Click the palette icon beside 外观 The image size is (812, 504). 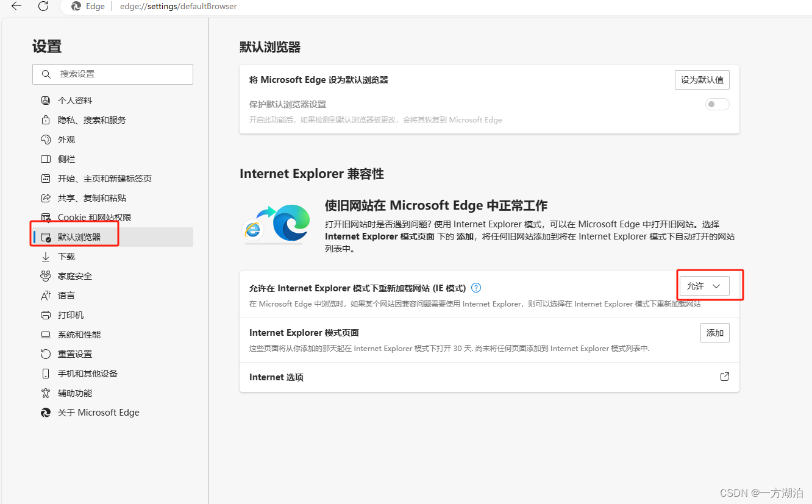pyautogui.click(x=46, y=140)
